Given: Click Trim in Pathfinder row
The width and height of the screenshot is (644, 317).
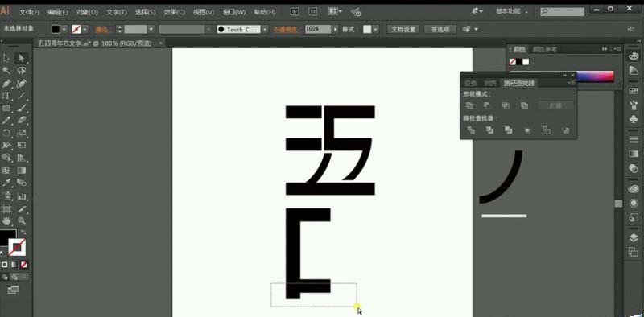Looking at the screenshot, I should pos(489,130).
